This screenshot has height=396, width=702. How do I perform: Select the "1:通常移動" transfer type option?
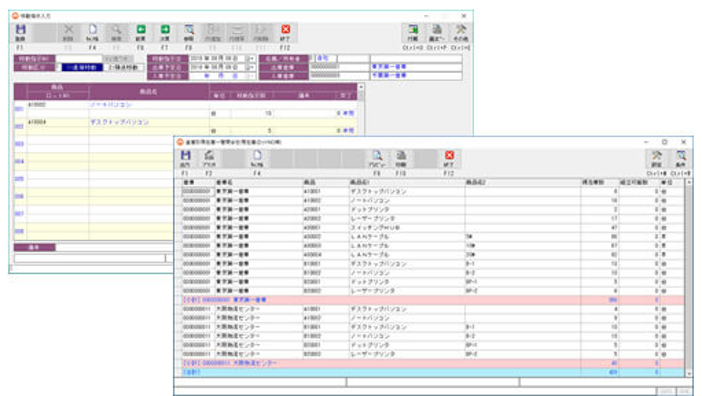82,68
